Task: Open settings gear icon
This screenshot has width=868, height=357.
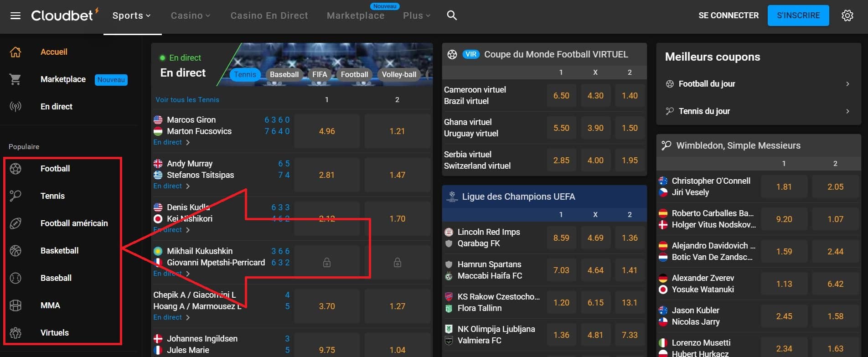Action: pyautogui.click(x=847, y=16)
